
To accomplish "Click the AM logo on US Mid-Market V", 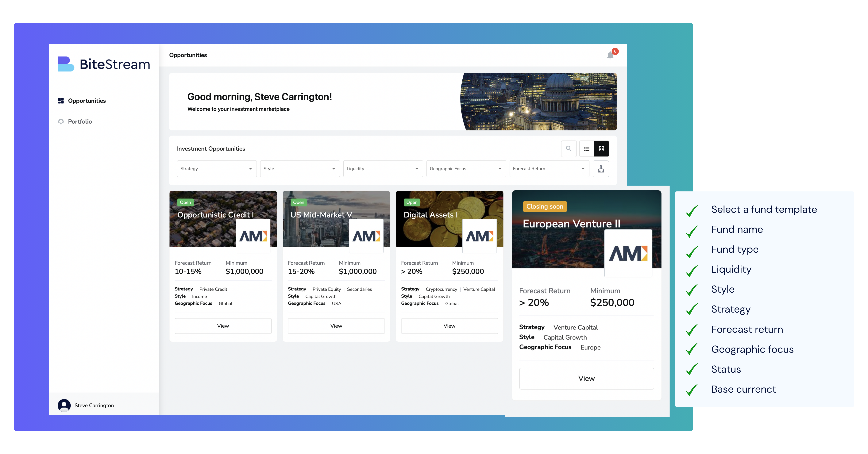I will tap(366, 236).
